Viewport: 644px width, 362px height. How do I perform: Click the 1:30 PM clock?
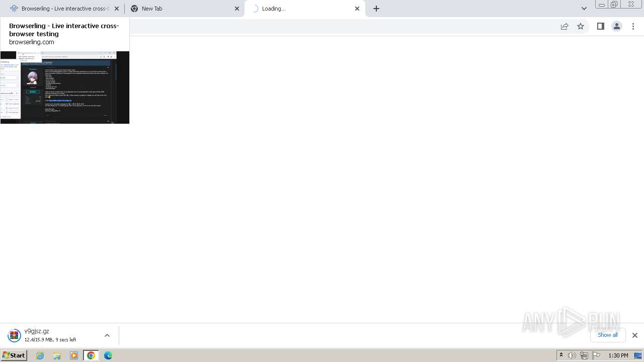tap(618, 355)
